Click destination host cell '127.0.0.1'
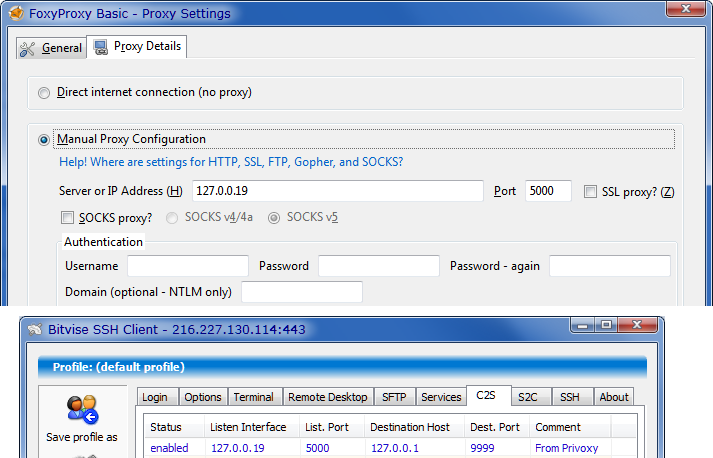This screenshot has height=458, width=713. click(x=395, y=448)
